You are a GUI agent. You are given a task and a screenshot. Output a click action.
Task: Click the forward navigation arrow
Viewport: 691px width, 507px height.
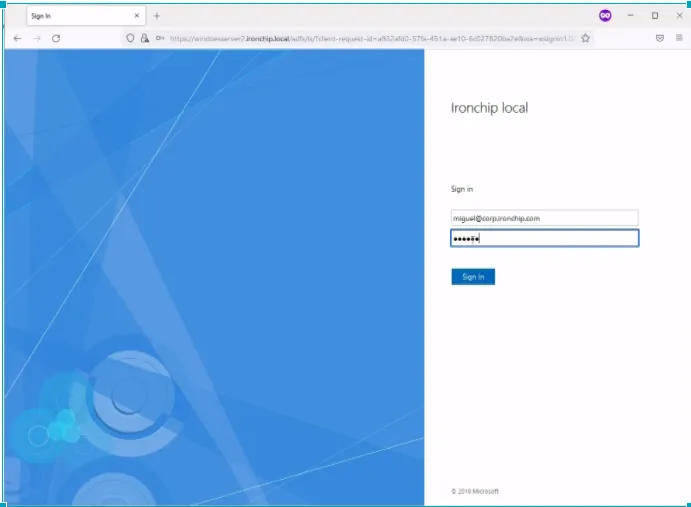click(37, 38)
